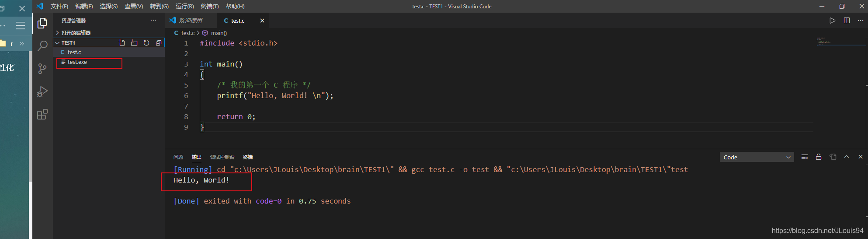Select Code output channel dropdown
Screen dimensions: 868x239
coord(757,157)
